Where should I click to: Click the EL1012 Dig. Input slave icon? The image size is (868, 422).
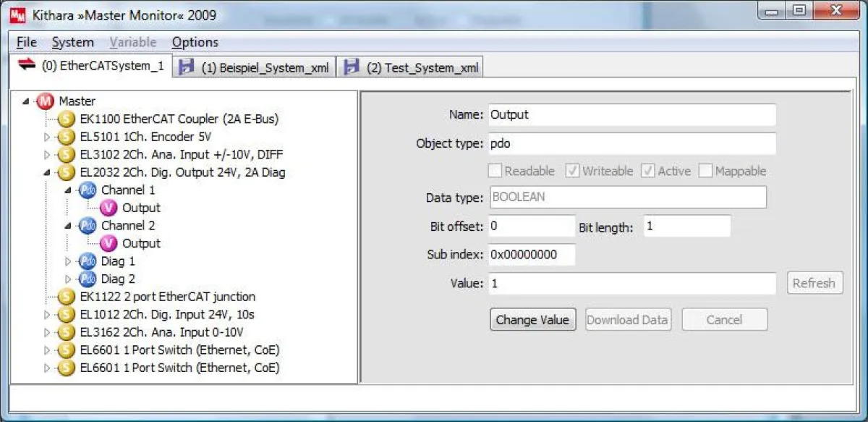(x=67, y=315)
